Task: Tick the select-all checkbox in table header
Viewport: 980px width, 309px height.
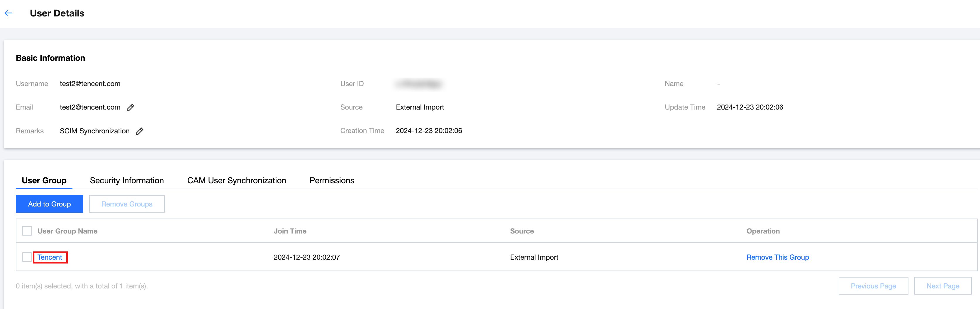Action: 27,231
